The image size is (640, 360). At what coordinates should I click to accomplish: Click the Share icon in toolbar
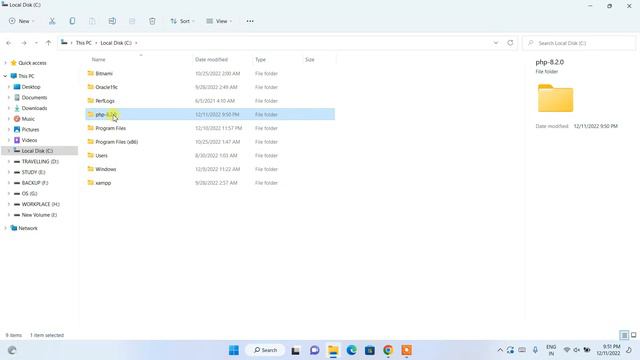(132, 21)
